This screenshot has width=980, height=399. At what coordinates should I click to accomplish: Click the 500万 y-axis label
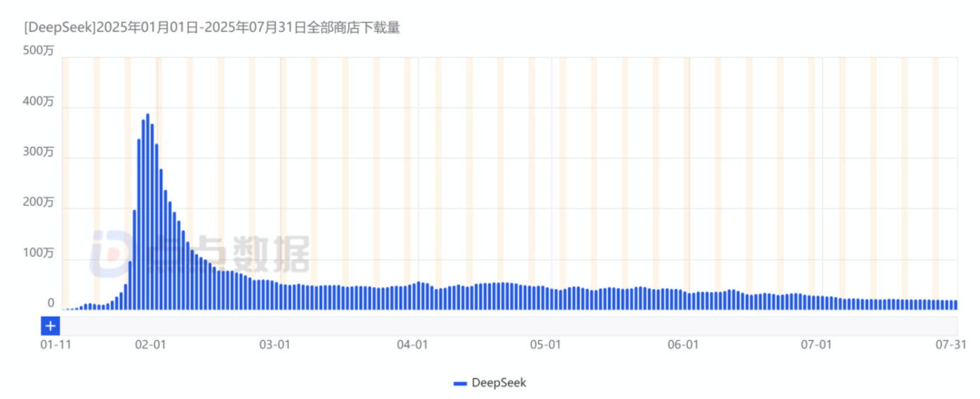click(40, 50)
